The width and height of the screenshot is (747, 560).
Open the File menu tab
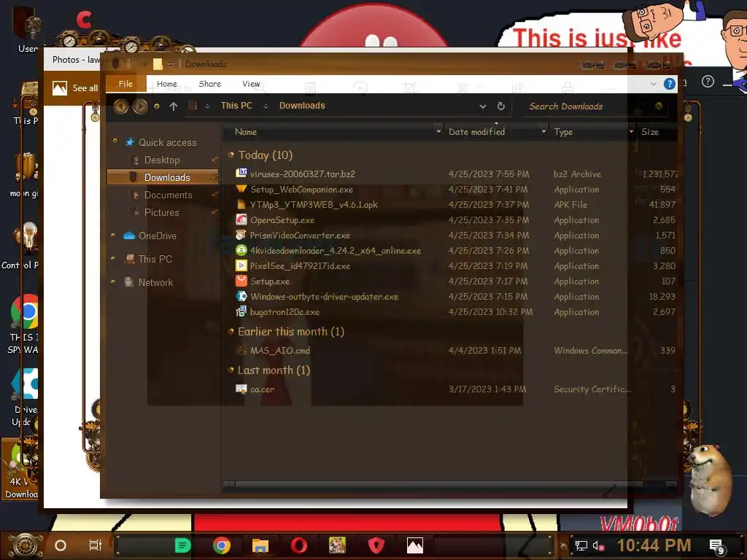pyautogui.click(x=125, y=84)
